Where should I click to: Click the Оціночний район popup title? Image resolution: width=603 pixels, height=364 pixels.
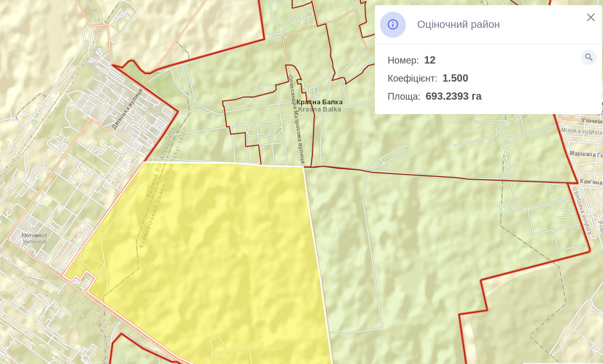coord(458,25)
